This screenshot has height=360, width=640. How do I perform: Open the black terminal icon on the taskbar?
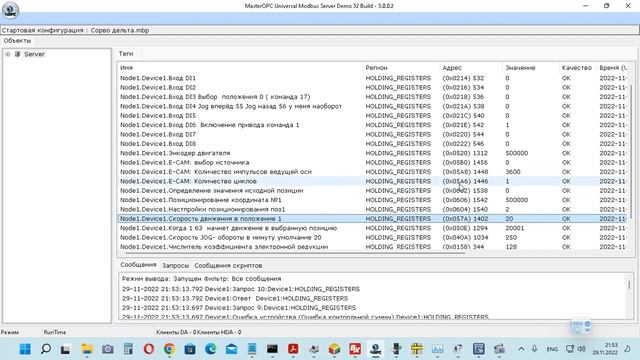coord(272,349)
